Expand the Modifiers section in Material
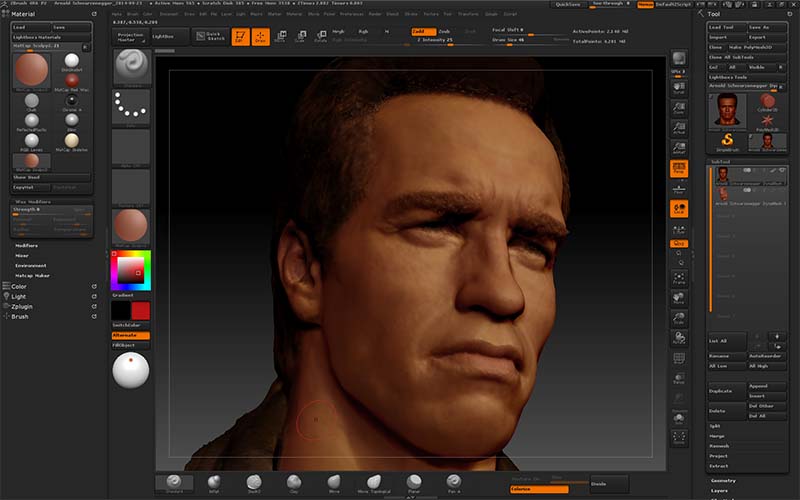Viewport: 800px width, 500px height. [x=27, y=246]
